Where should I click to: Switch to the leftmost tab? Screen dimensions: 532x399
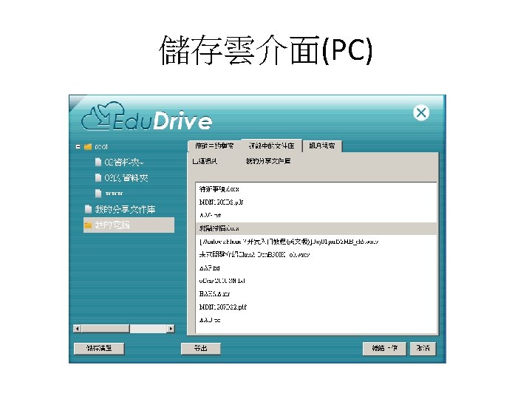click(214, 146)
